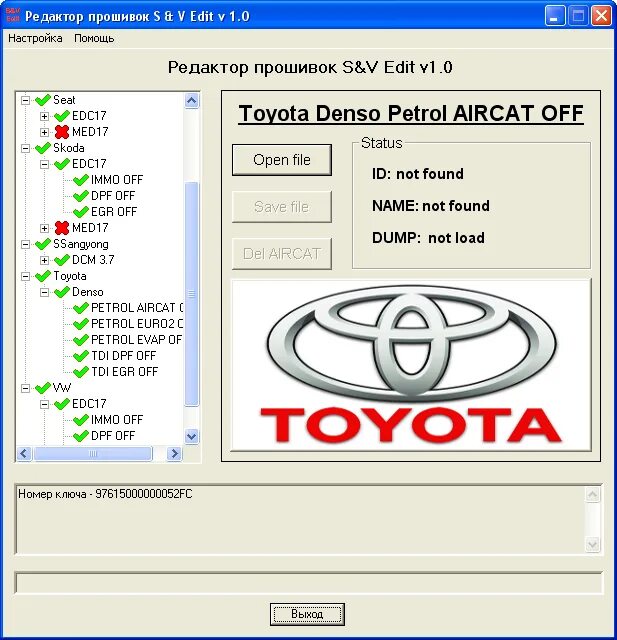Click the checkmark icon beside SSangyong
Viewport: 617px width, 640px height.
pos(43,244)
